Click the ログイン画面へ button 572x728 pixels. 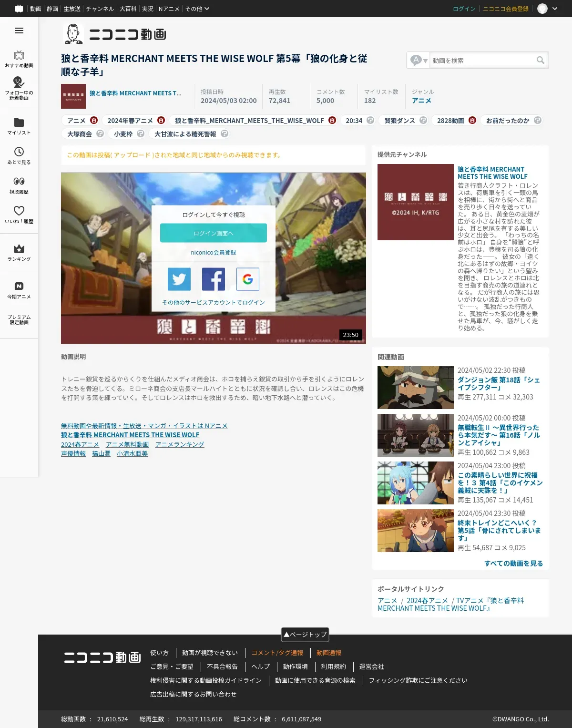click(x=214, y=233)
